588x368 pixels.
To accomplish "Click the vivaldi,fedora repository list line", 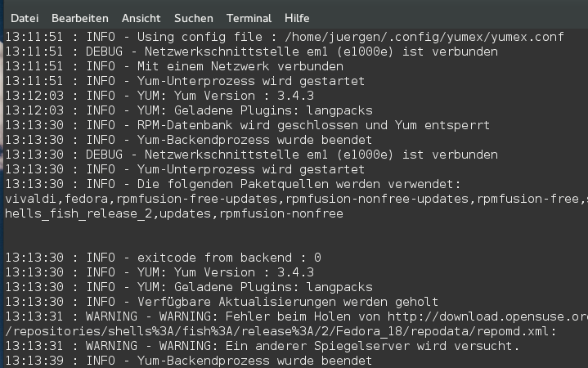I will tap(296, 199).
